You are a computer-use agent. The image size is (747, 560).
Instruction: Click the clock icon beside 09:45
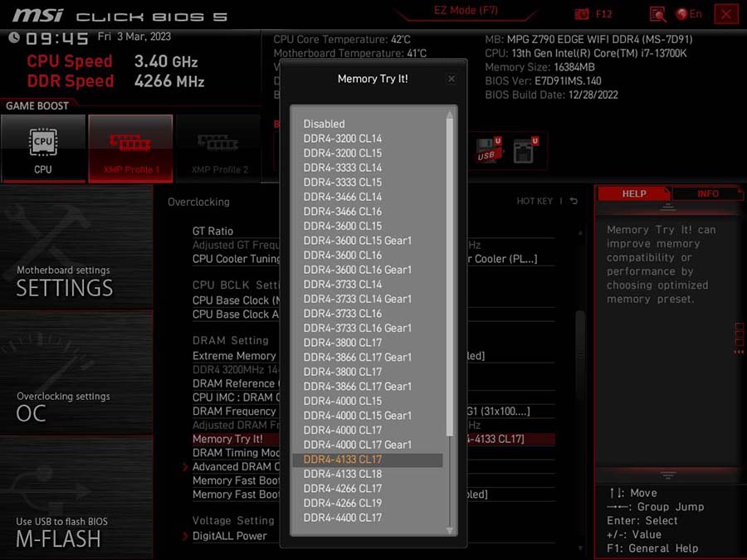click(x=14, y=37)
